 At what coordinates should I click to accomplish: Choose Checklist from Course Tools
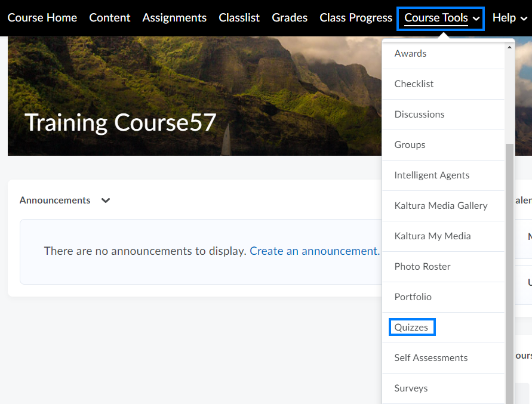point(414,84)
